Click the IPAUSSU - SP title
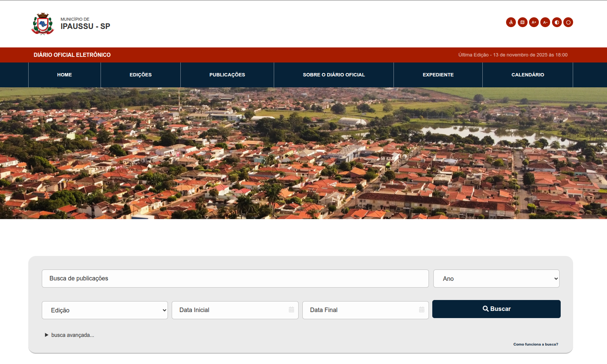This screenshot has height=364, width=607. (x=85, y=26)
